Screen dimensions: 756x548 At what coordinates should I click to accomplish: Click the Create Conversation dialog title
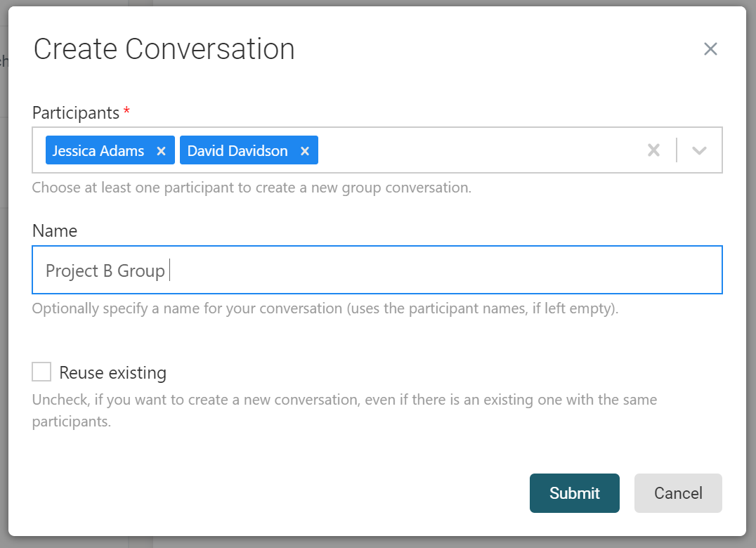[164, 49]
